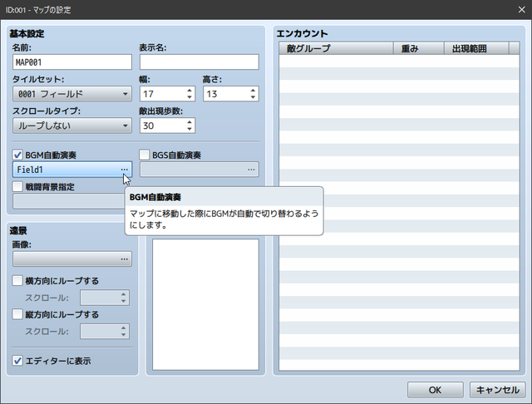Select the first empty encounter list row

399,61
